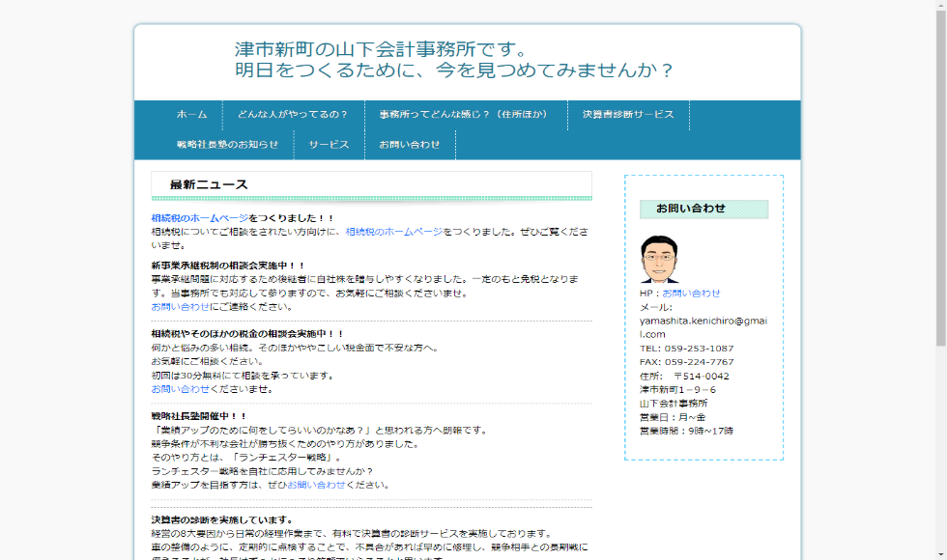Go to 事務所ってどんな感じ？（住所ほか） page
Viewport: 947px width, 560px height.
coord(463,114)
